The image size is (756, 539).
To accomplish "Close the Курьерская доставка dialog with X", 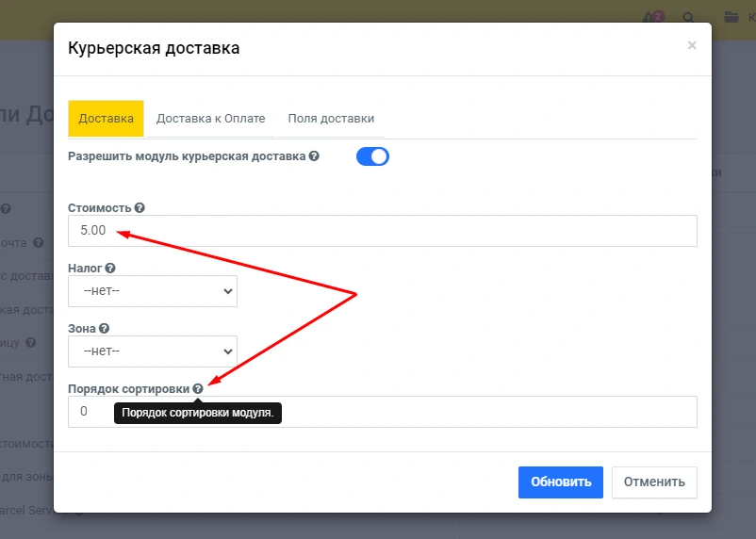I will (692, 45).
